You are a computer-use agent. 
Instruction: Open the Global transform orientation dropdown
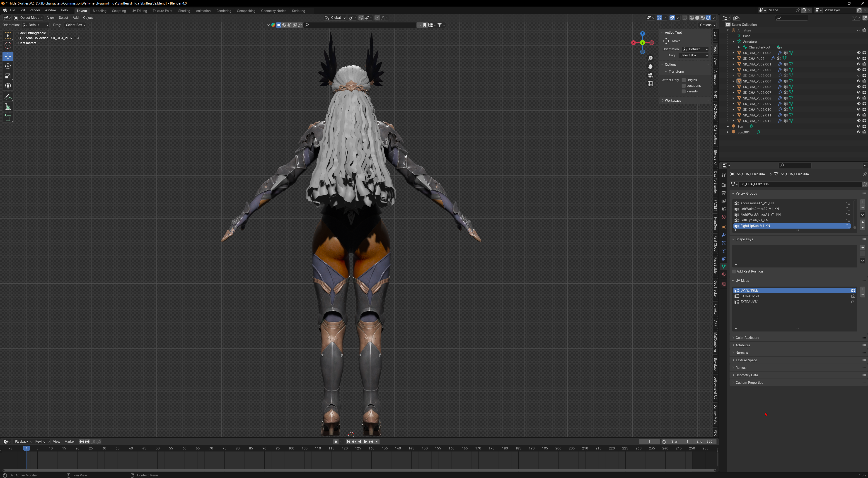336,18
